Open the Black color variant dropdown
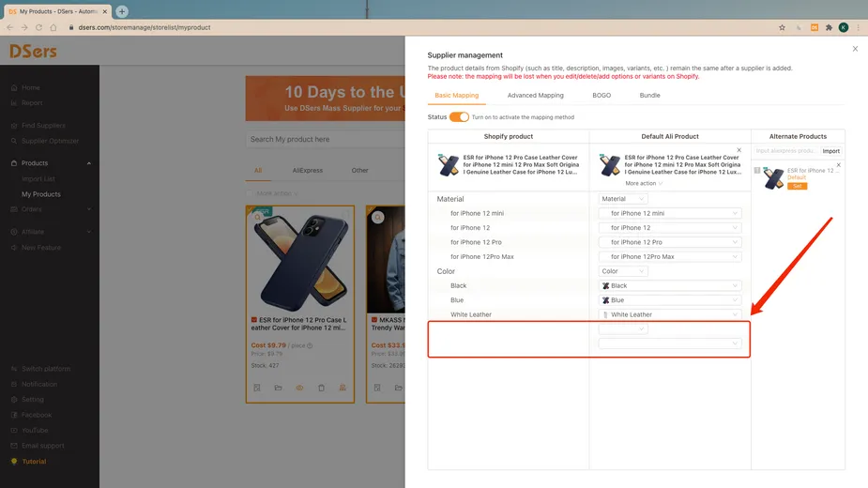The width and height of the screenshot is (868, 488). pos(670,286)
